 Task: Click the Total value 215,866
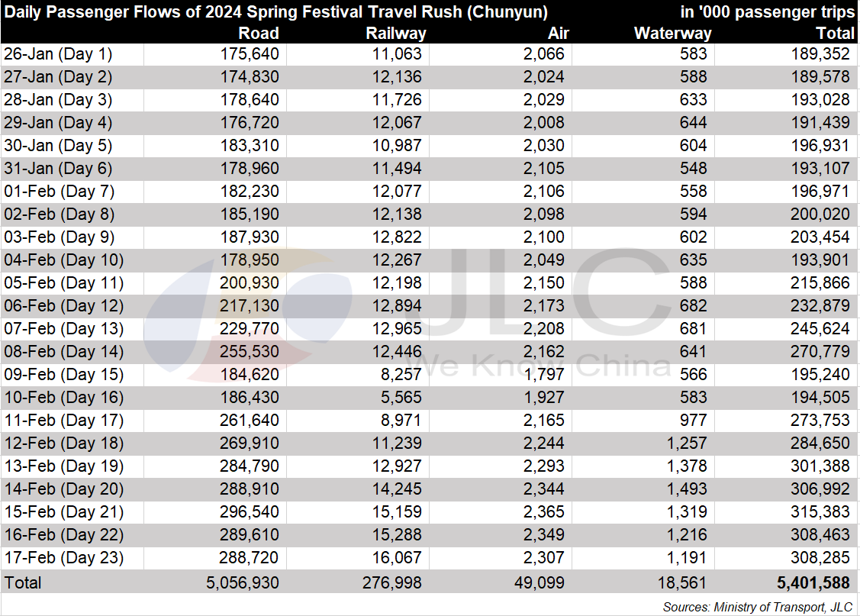(820, 283)
